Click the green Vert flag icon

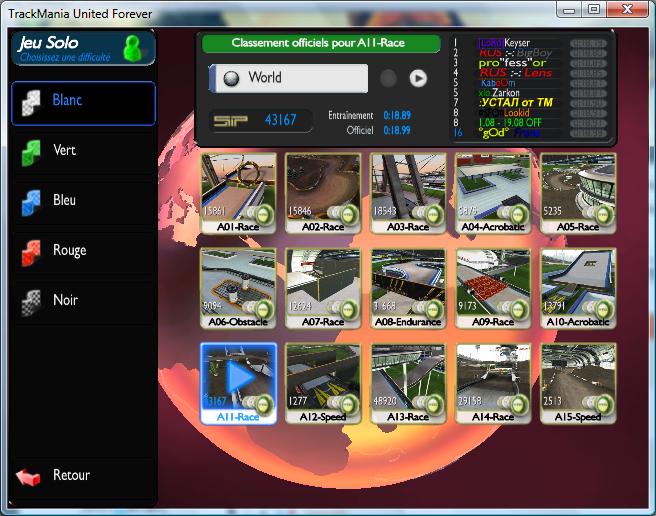tap(32, 152)
